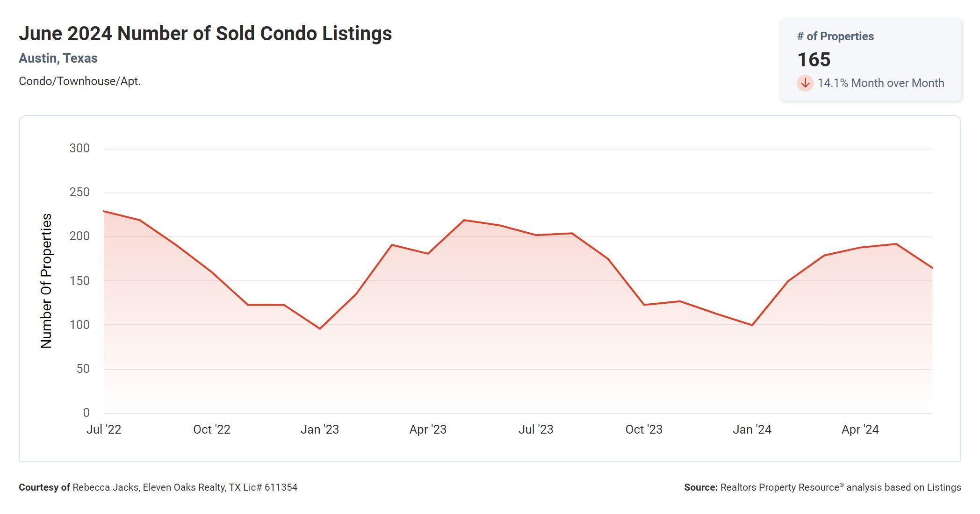Image resolution: width=980 pixels, height=514 pixels.
Task: Select the Jan '24 x-axis label
Action: pos(752,429)
